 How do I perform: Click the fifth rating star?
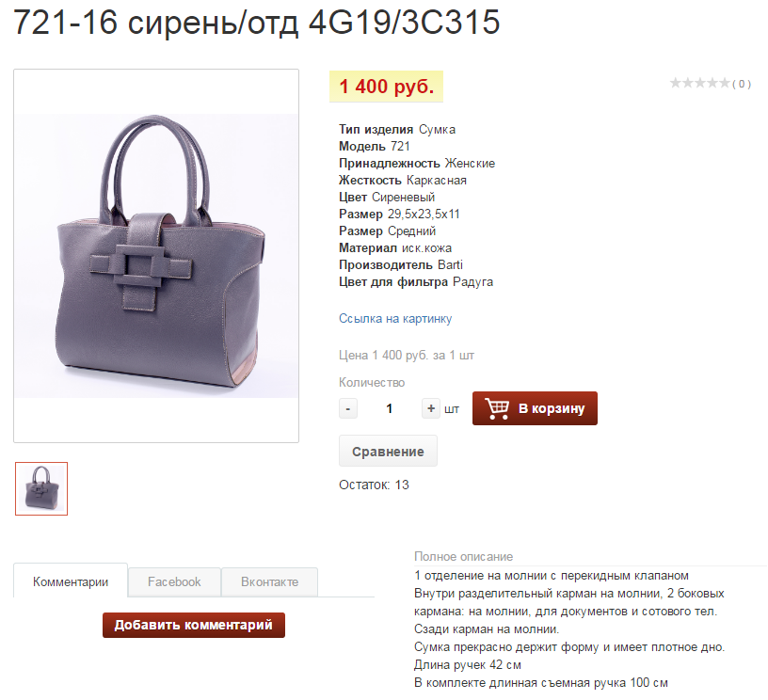[725, 83]
